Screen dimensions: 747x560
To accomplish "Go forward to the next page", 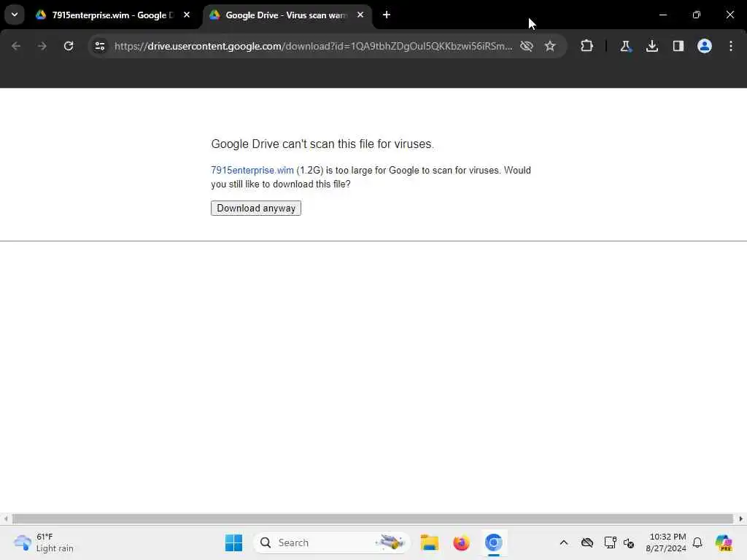I will point(42,46).
